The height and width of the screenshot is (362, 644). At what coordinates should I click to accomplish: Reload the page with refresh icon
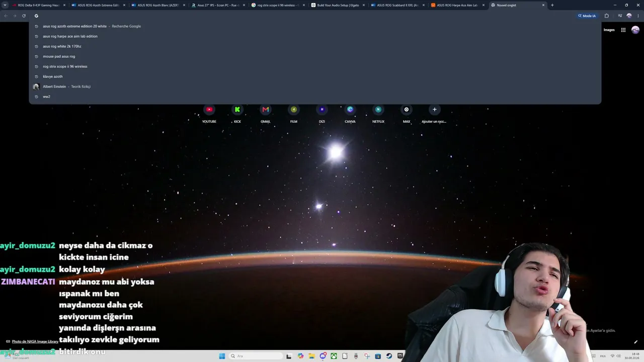[24, 16]
